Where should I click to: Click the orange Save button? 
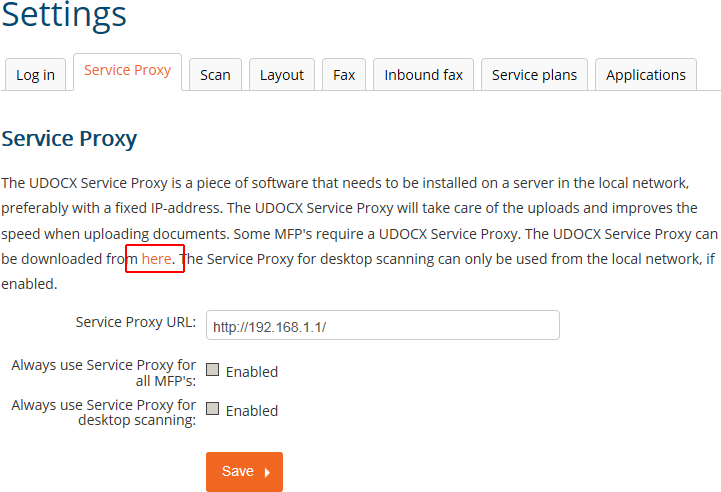click(244, 472)
